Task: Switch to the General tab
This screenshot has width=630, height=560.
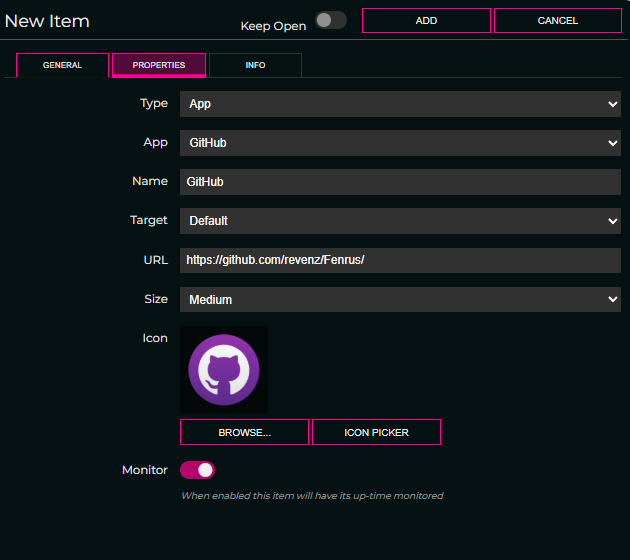Action: [x=62, y=66]
